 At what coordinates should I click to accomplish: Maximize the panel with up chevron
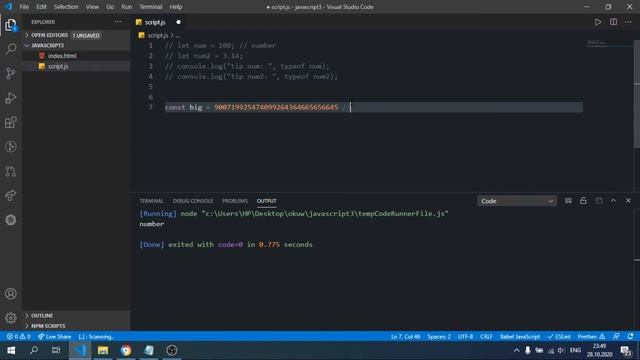(613, 201)
